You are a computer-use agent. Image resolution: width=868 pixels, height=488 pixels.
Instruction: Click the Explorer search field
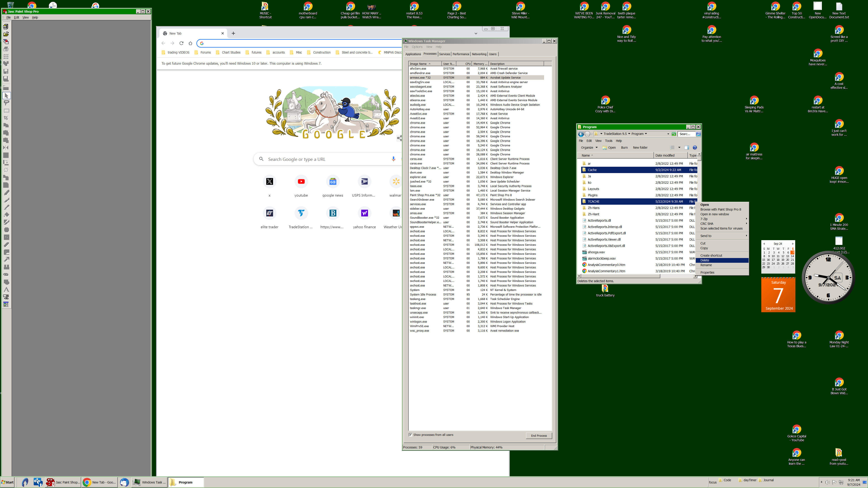686,134
